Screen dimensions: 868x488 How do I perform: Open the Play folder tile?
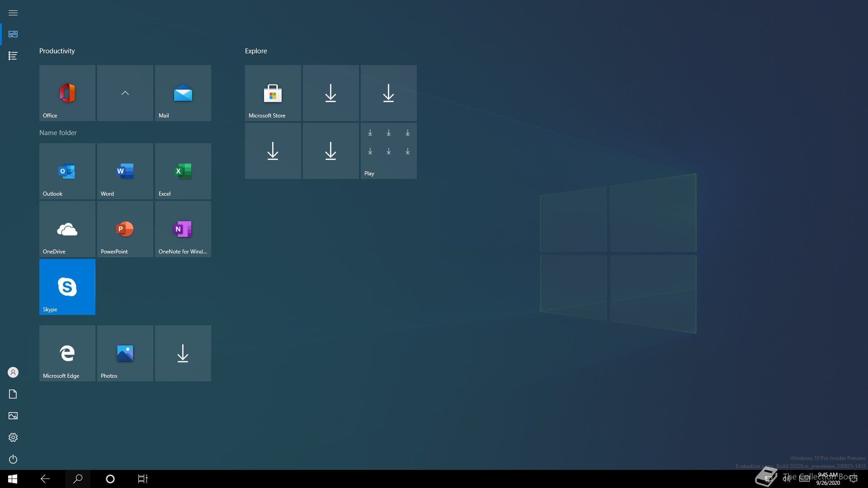click(x=388, y=150)
